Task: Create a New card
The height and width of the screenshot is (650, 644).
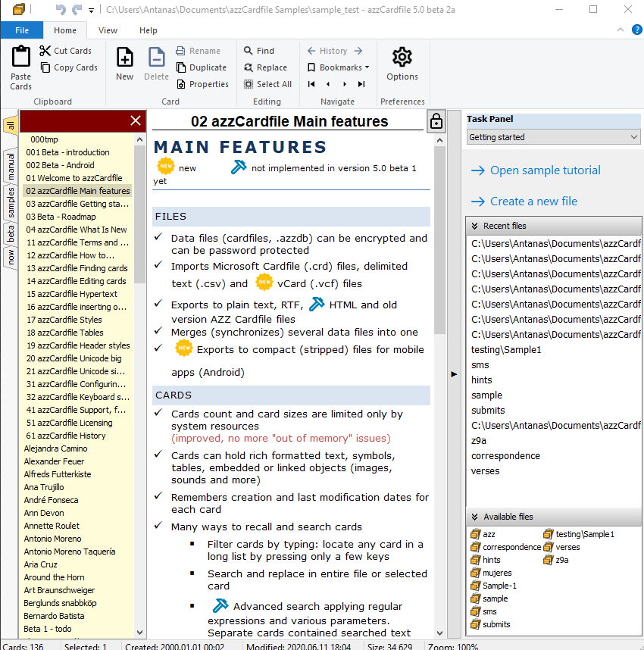Action: pyautogui.click(x=124, y=64)
